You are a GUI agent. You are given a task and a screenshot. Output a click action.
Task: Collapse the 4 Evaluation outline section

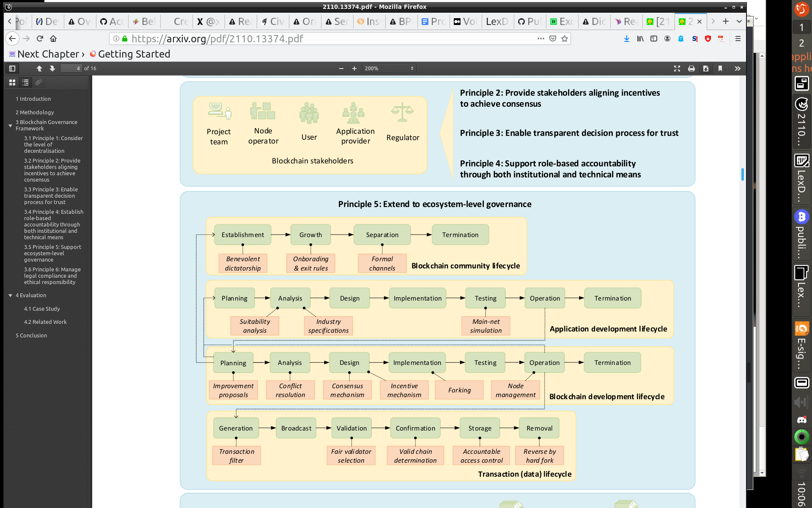(x=11, y=295)
